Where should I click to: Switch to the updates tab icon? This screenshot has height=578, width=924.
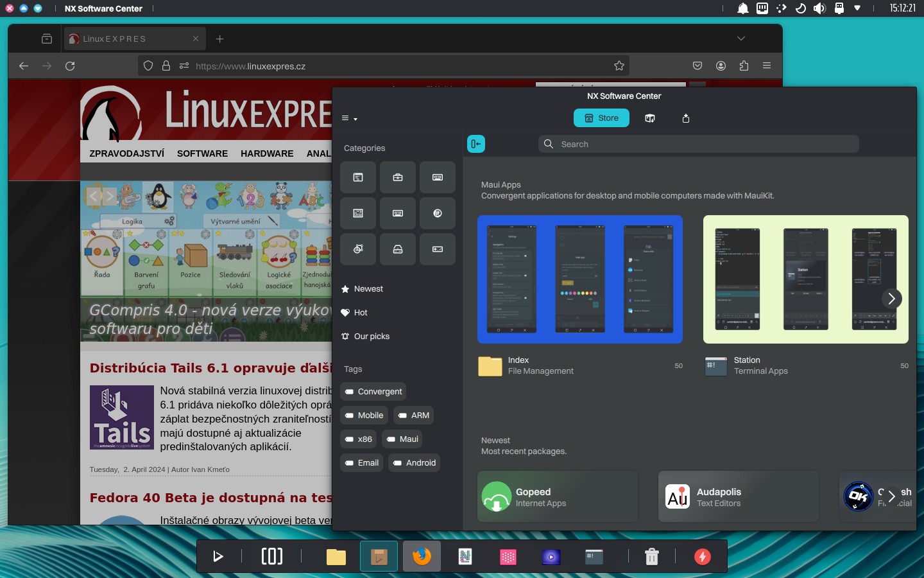coord(686,118)
